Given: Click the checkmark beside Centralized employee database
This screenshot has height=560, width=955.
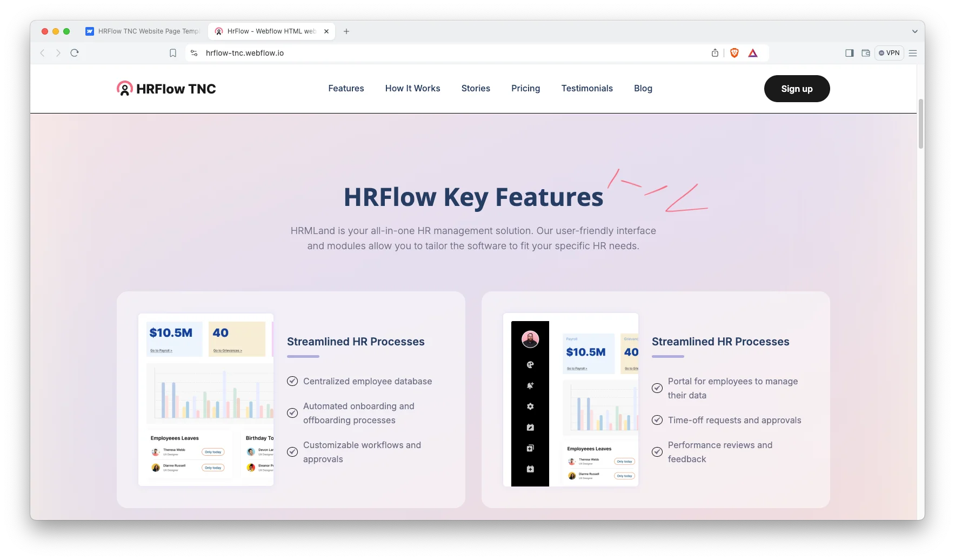Looking at the screenshot, I should pyautogui.click(x=292, y=381).
